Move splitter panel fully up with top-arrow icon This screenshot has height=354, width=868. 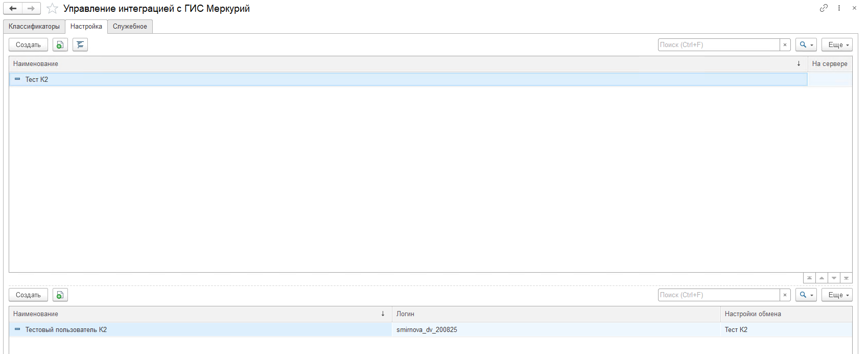(x=809, y=278)
